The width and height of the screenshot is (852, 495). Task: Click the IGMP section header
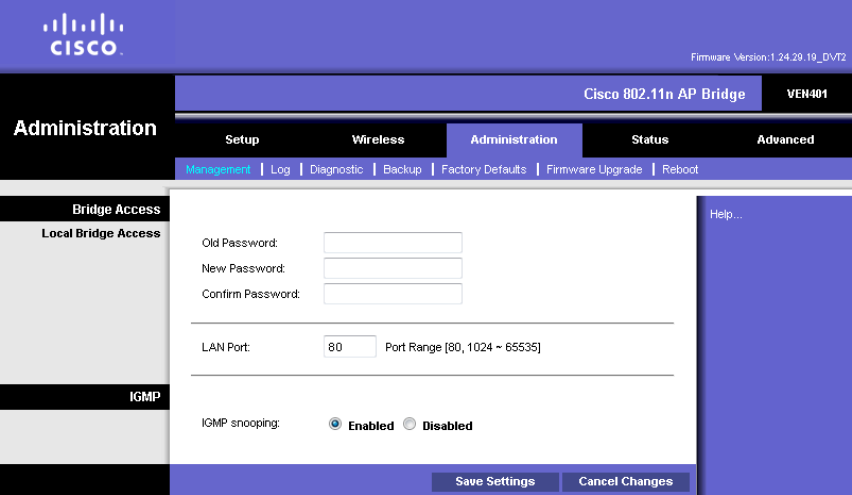point(145,397)
